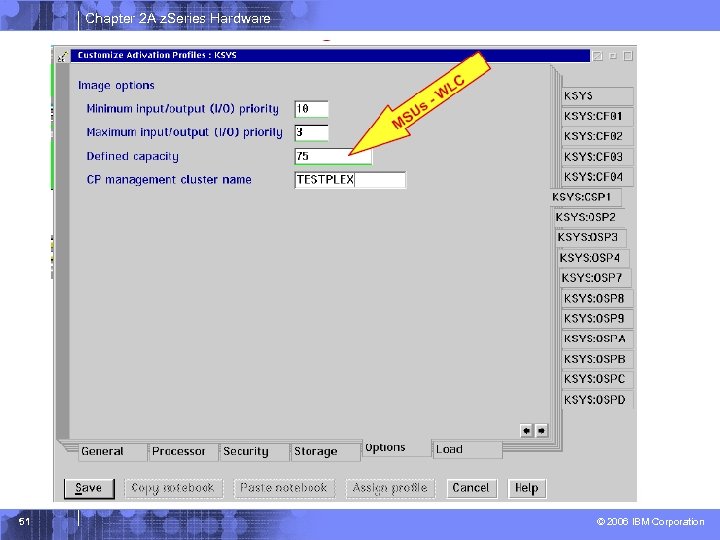Click the Paste notebook button
The width and height of the screenshot is (720, 540).
[x=284, y=488]
